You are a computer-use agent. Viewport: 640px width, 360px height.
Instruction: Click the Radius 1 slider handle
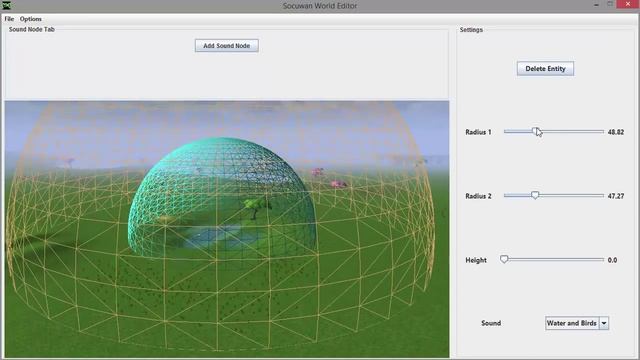click(x=535, y=131)
